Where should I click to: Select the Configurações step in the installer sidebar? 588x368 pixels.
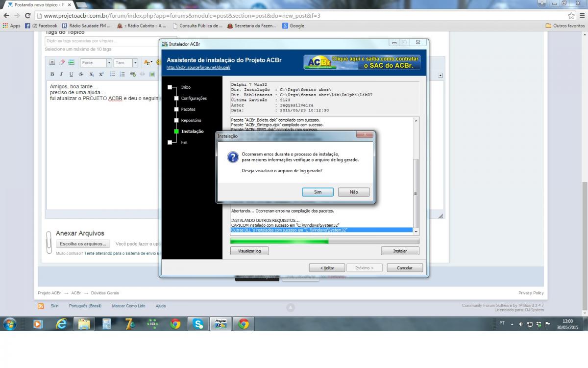[x=194, y=98]
